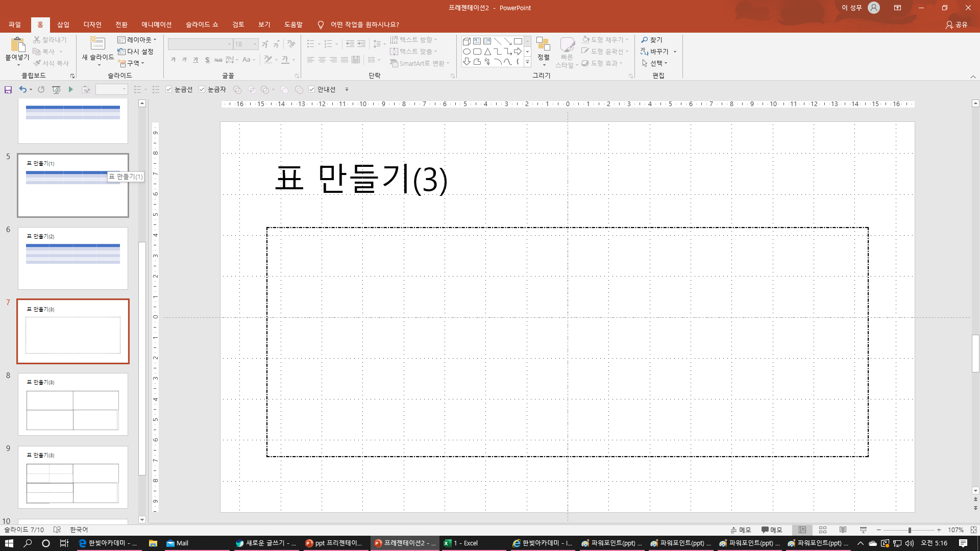980x551 pixels.
Task: Click the Undo arrow icon
Action: pos(22,90)
